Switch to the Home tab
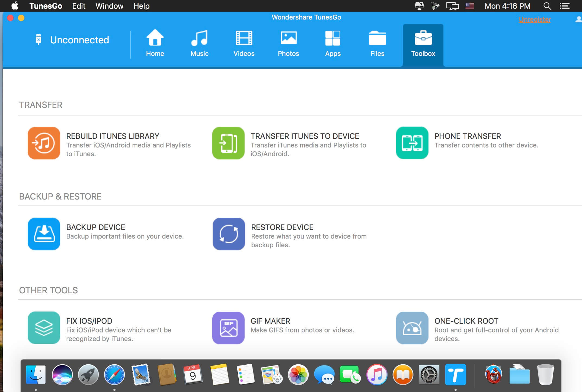 point(155,43)
